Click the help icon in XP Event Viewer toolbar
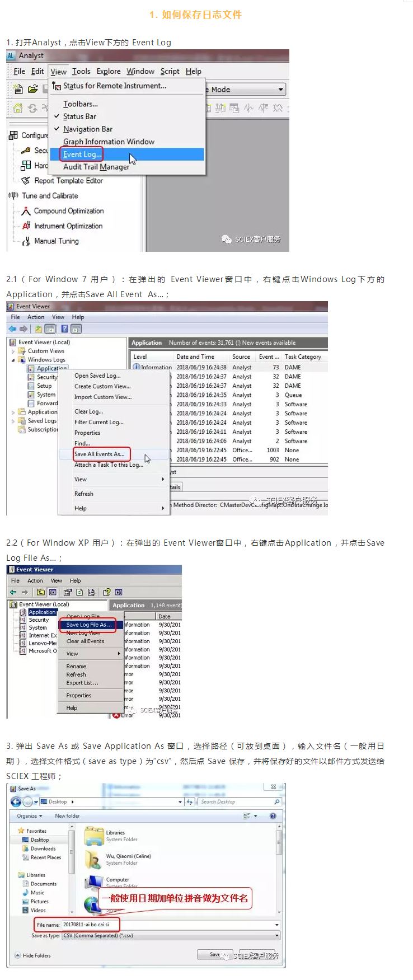Image resolution: width=413 pixels, height=980 pixels. pyautogui.click(x=106, y=592)
